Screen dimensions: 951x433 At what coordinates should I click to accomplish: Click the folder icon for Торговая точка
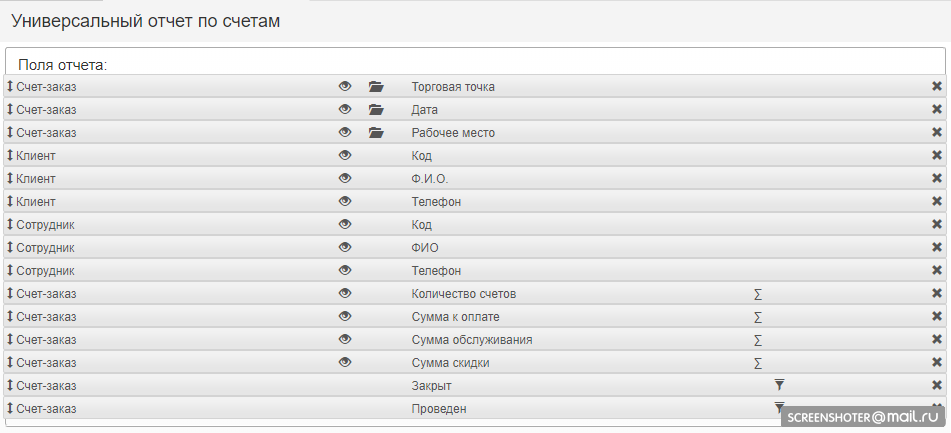tap(376, 87)
